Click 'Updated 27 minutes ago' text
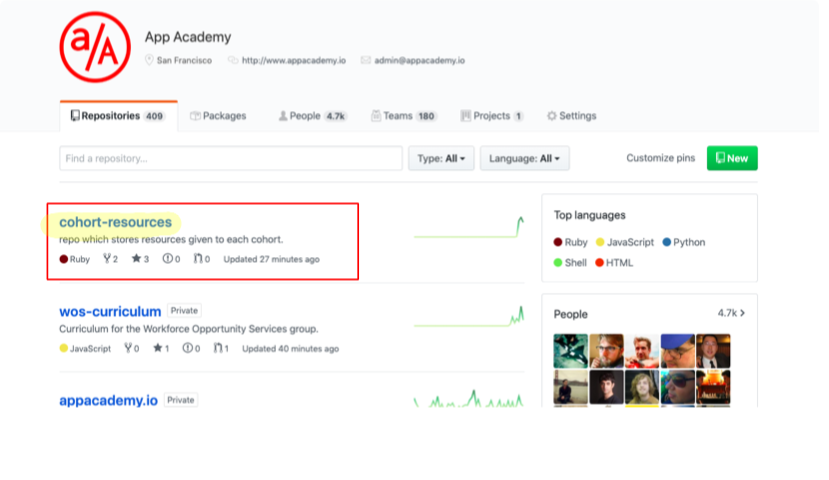 click(271, 259)
